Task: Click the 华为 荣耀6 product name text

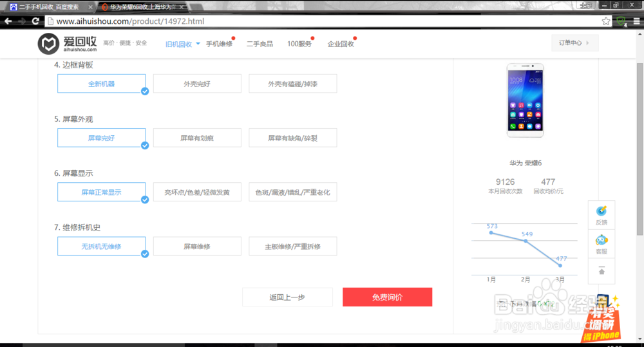Action: (526, 163)
